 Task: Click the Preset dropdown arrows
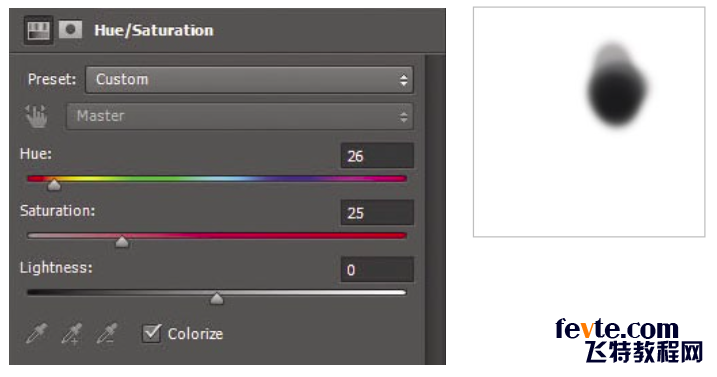point(403,80)
